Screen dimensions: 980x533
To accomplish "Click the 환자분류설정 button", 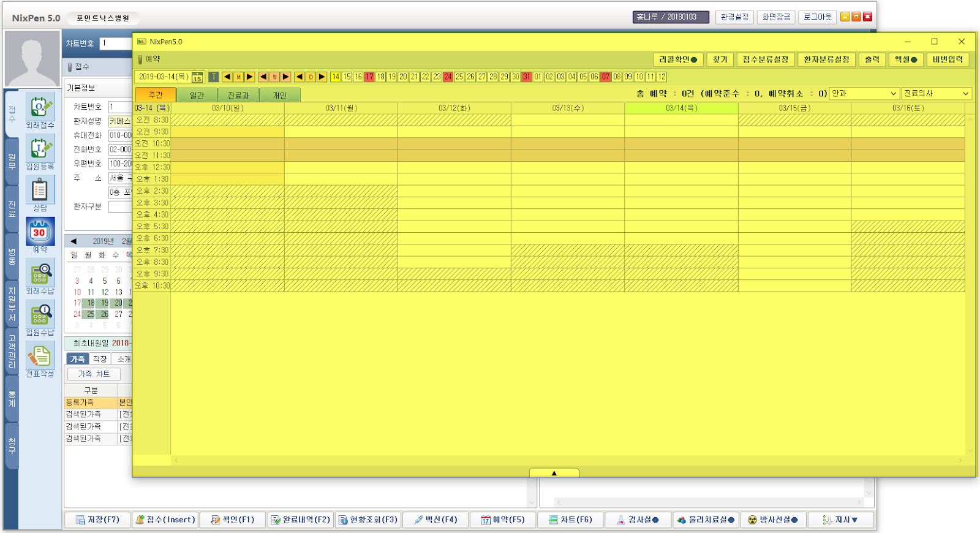I will pyautogui.click(x=826, y=59).
